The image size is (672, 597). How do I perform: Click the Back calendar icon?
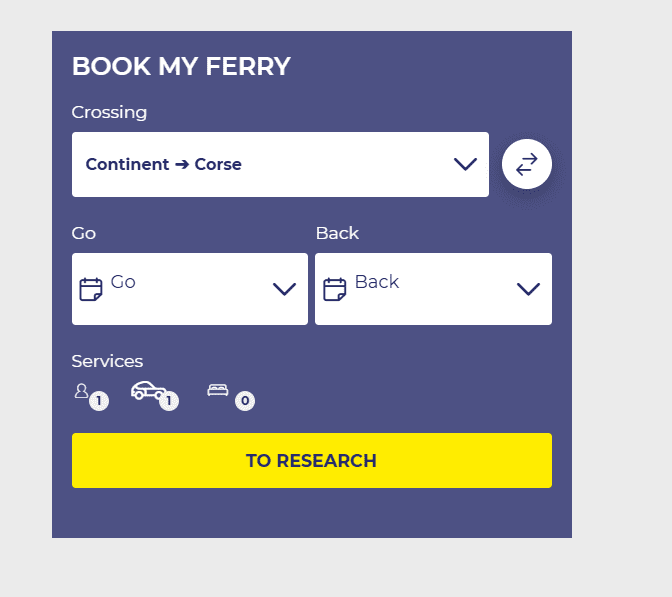tap(335, 289)
